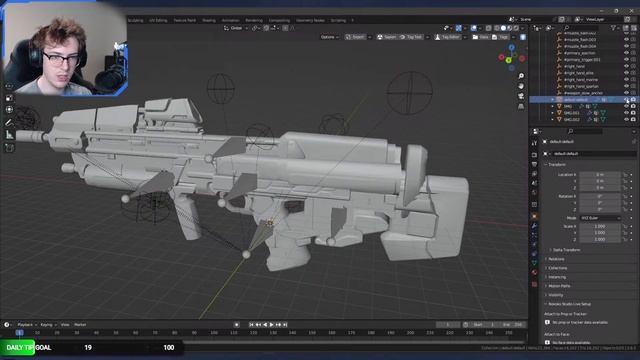Switch to the Geometry Nodes workspace tab
The image size is (640, 360).
click(x=310, y=20)
